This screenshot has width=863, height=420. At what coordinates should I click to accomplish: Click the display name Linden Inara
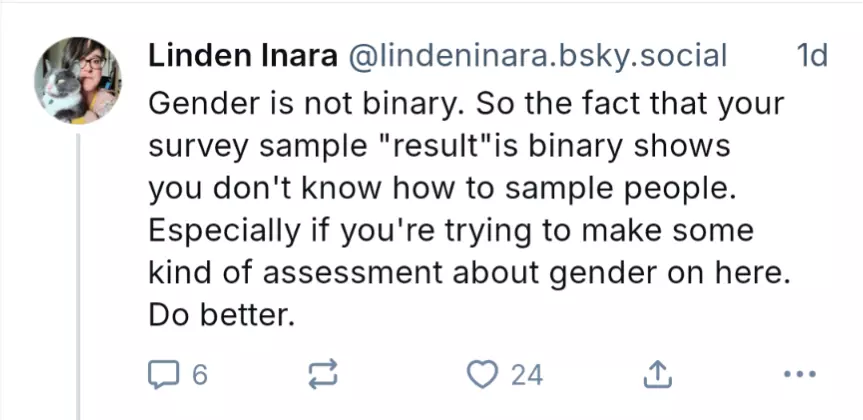(243, 56)
